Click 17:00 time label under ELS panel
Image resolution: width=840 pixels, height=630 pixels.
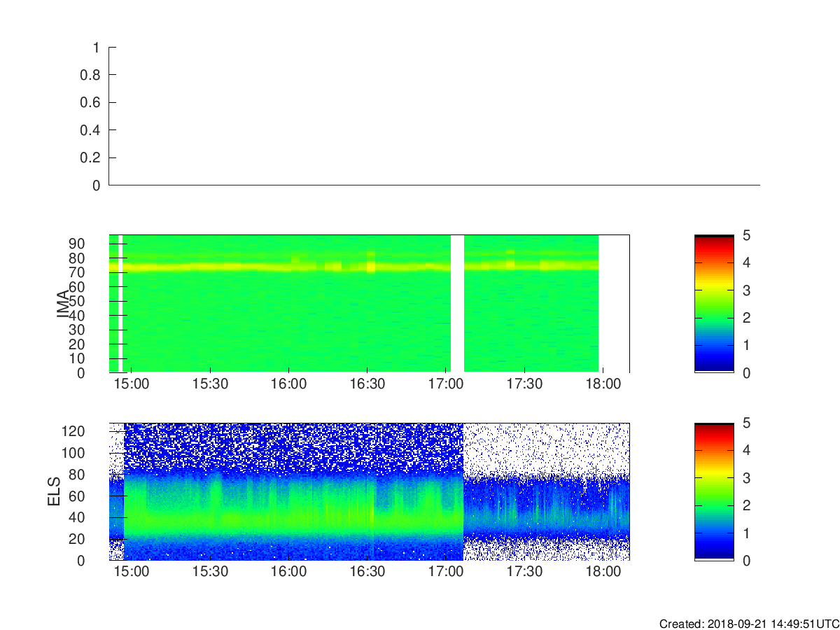[x=446, y=571]
